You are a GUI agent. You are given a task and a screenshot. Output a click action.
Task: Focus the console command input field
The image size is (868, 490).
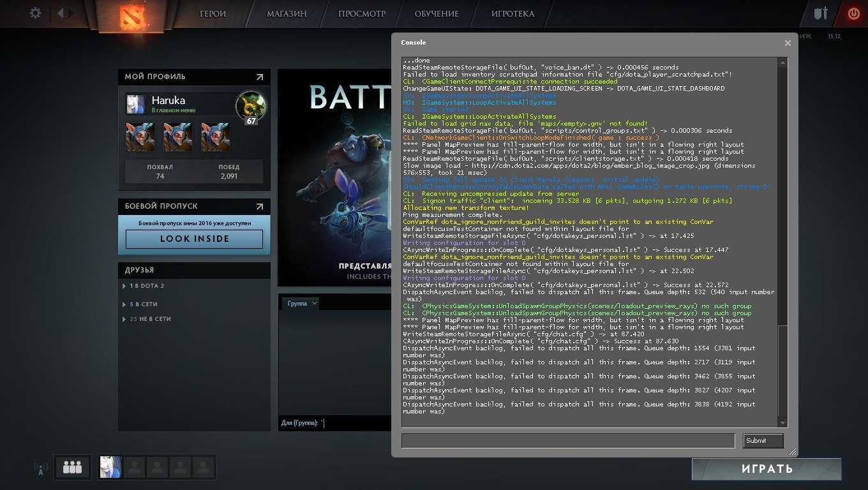pyautogui.click(x=568, y=440)
